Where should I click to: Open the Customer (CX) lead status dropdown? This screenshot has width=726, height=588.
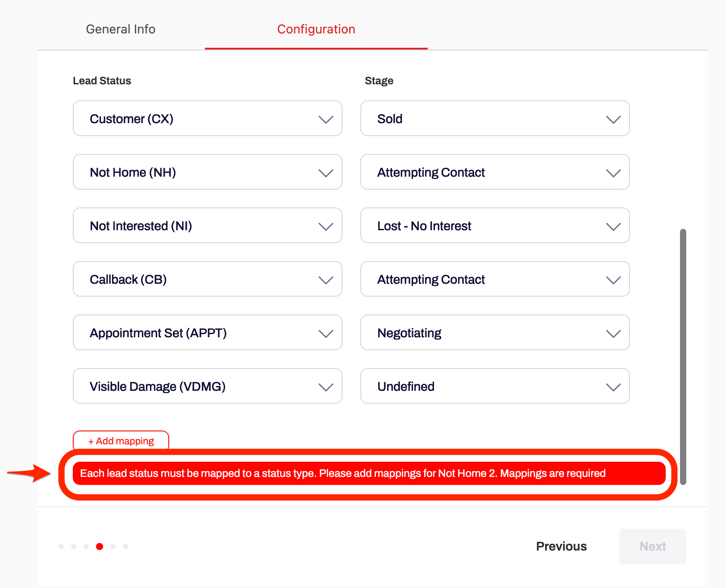tap(208, 118)
